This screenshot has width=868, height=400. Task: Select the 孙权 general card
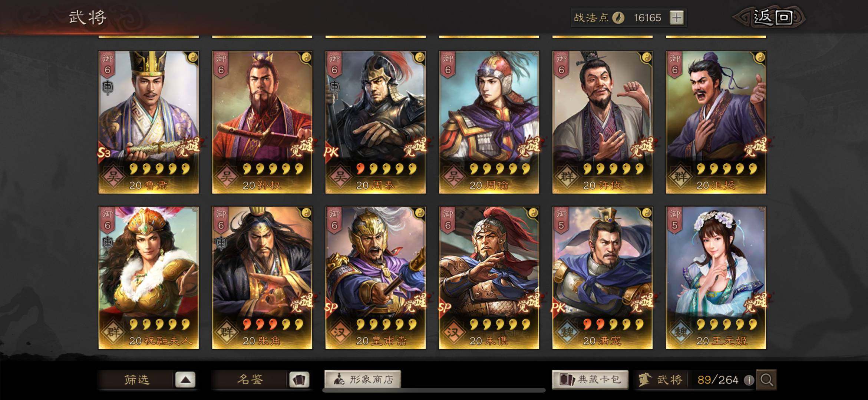pos(262,122)
